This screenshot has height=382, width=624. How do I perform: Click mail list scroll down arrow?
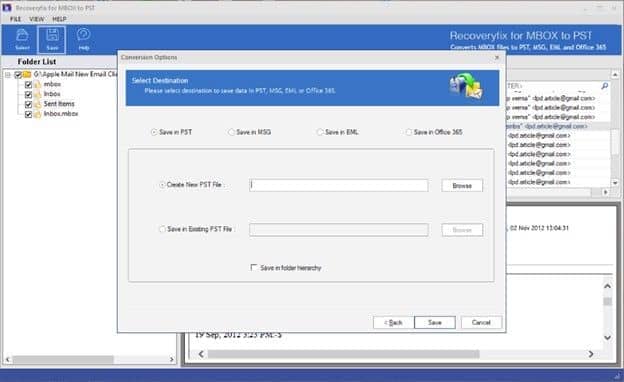tap(615, 183)
